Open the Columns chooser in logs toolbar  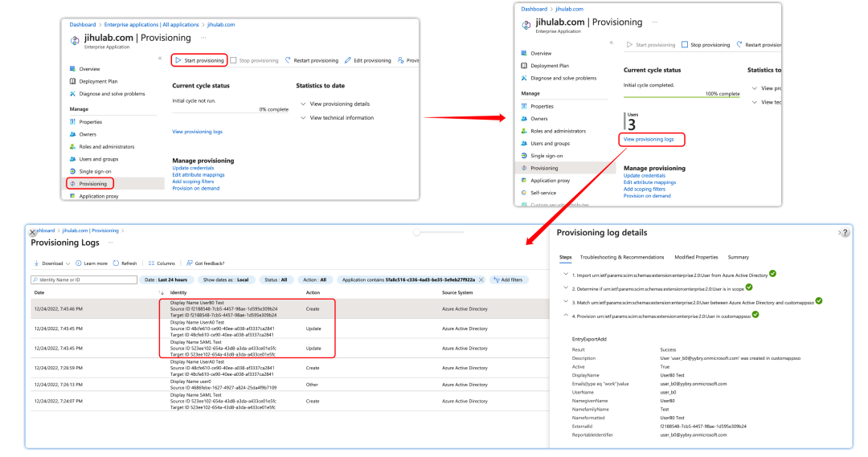161,263
